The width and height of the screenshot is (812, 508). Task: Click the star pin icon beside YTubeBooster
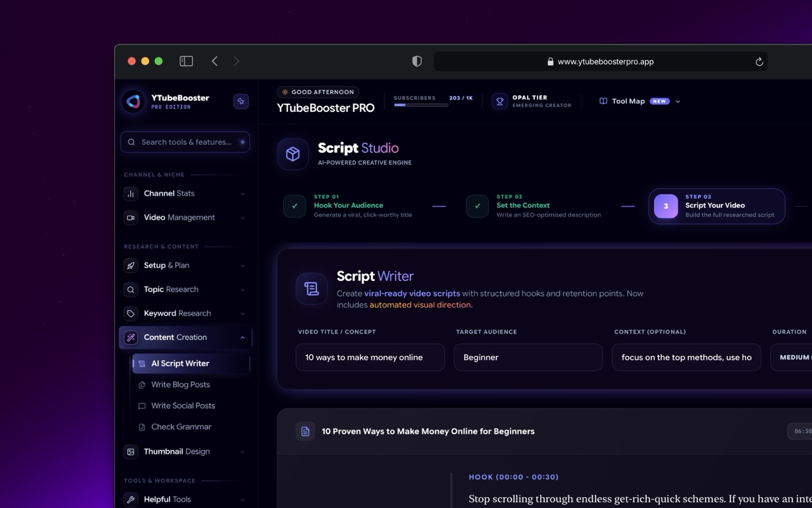[x=241, y=101]
